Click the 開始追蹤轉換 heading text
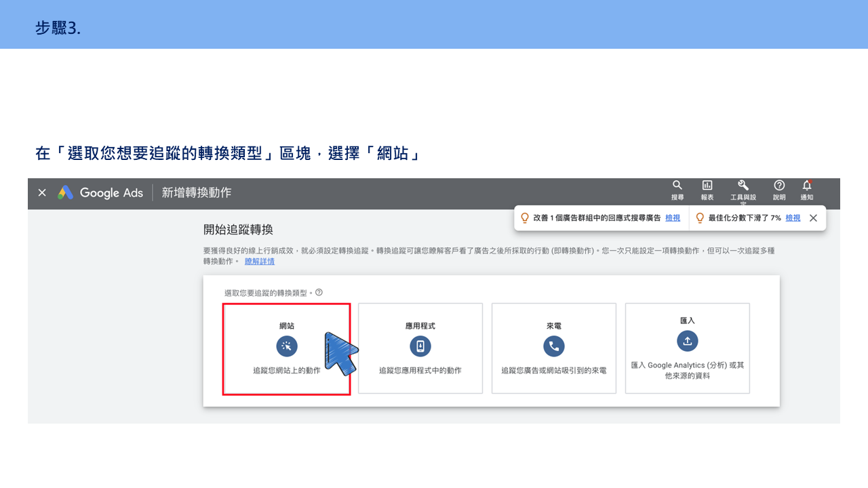The width and height of the screenshot is (868, 488). point(238,230)
